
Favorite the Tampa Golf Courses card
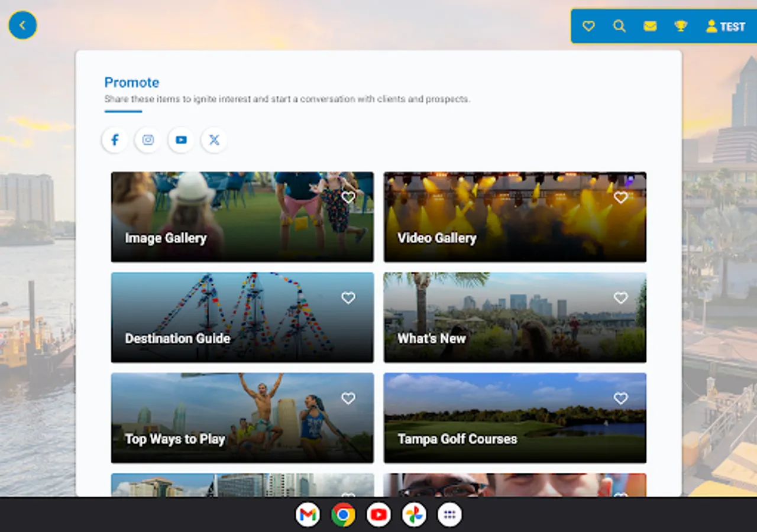pyautogui.click(x=620, y=398)
